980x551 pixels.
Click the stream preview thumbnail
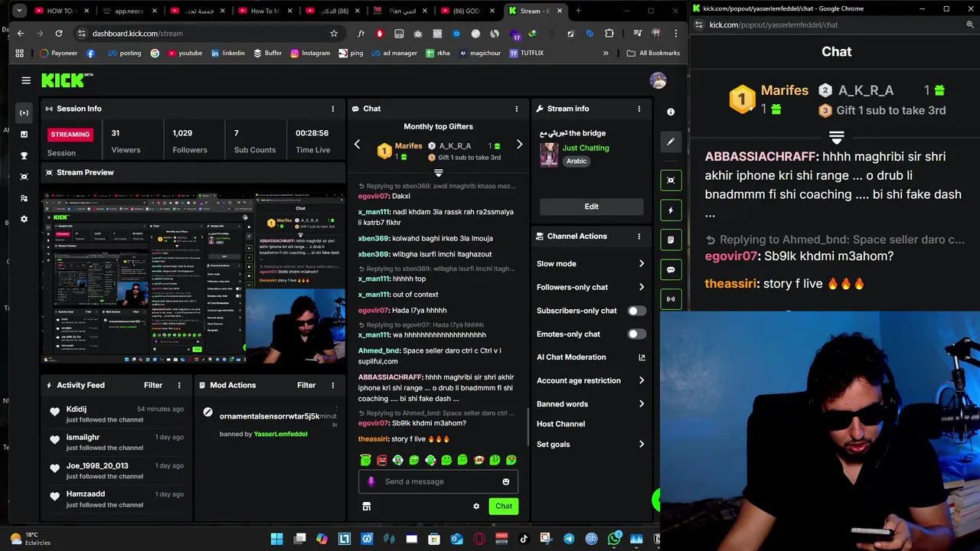coord(194,277)
